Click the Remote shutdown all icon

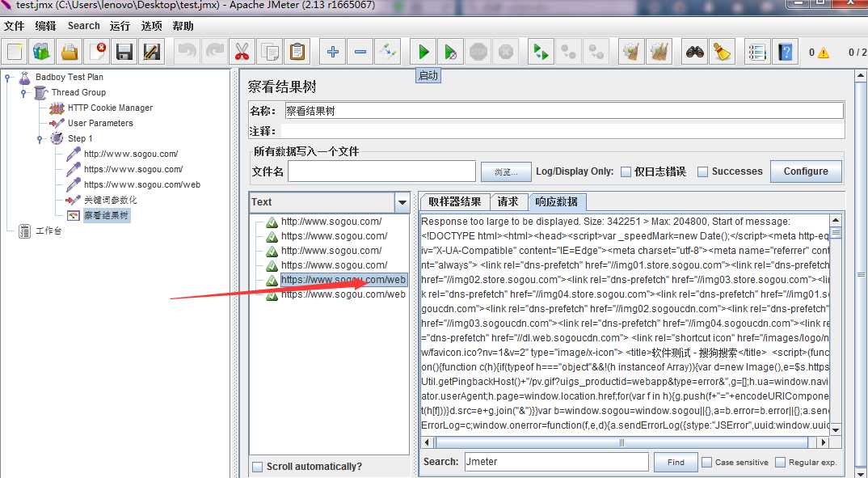coord(596,52)
